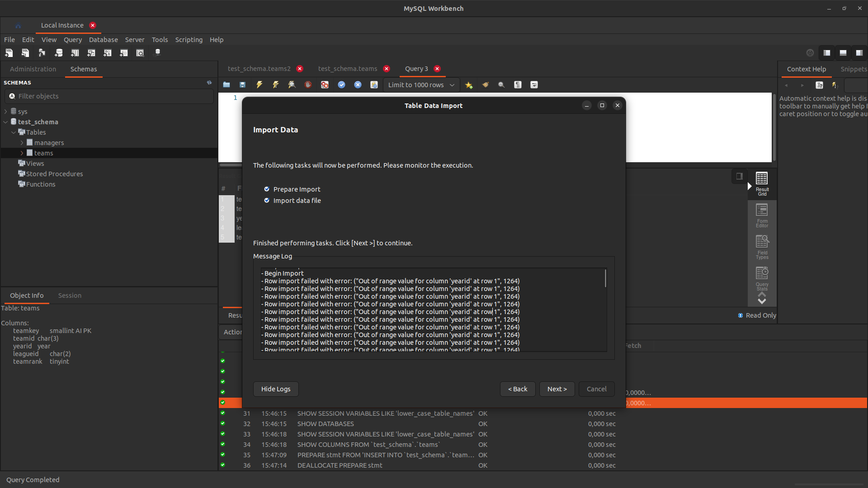
Task: Open the Database menu
Action: point(103,40)
